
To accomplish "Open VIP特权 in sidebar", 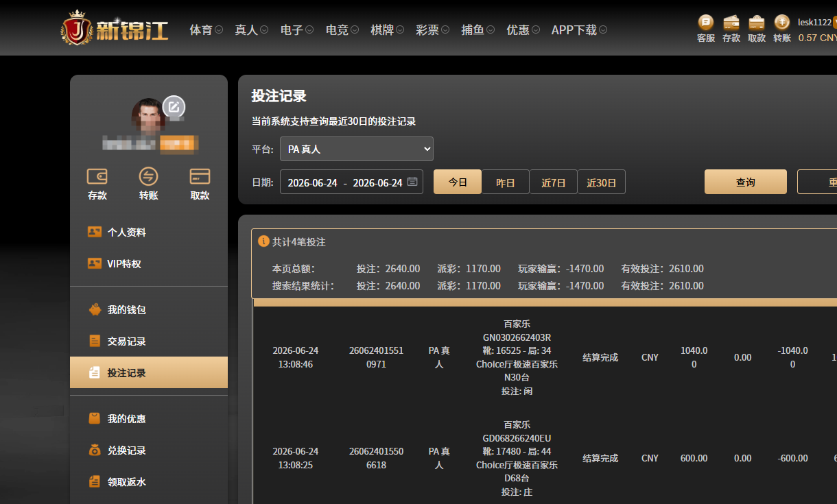I will [x=149, y=264].
